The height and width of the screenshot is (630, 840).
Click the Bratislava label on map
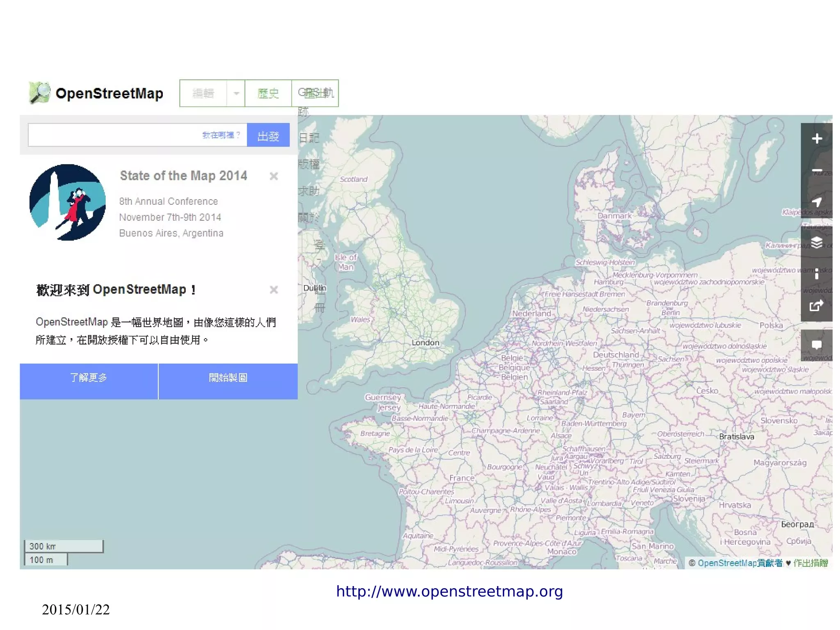tap(737, 436)
